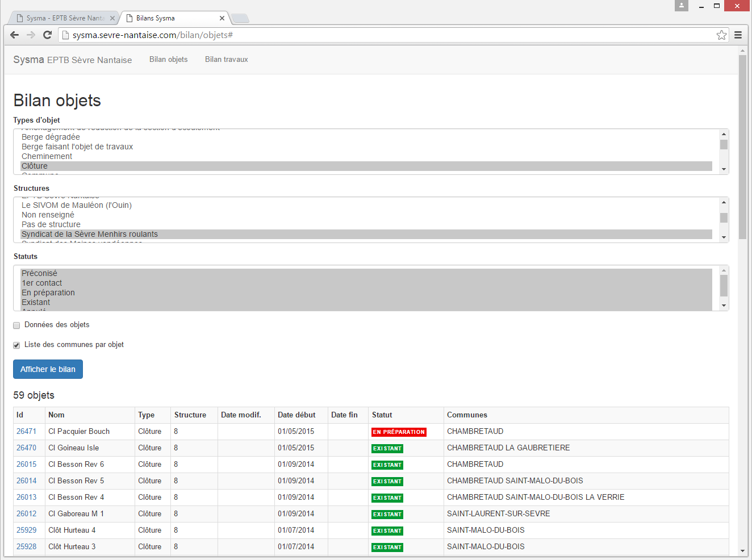Click Statuts list scrollbar thumb
This screenshot has width=752, height=560.
point(724,286)
